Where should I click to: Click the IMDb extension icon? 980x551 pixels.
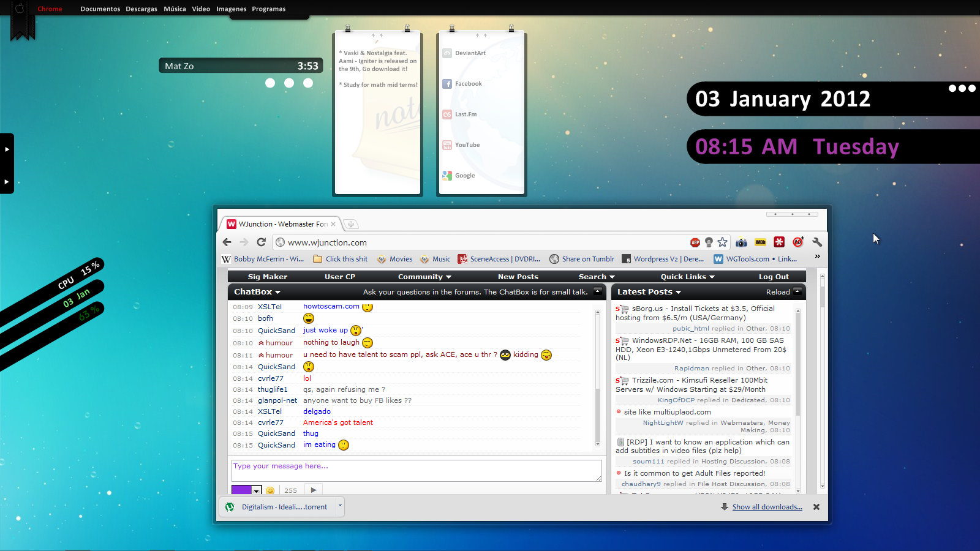click(x=760, y=242)
